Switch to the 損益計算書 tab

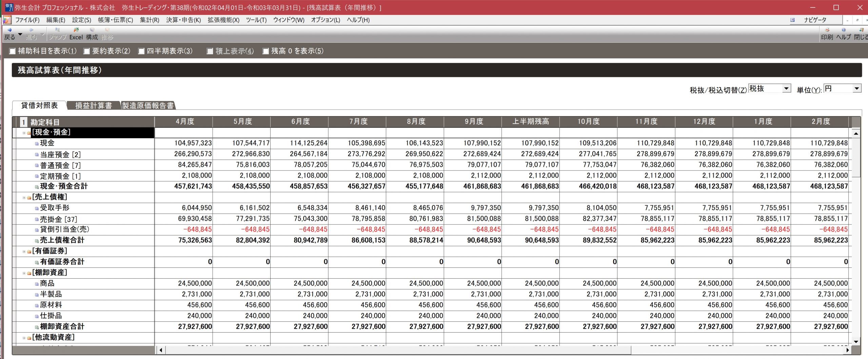coord(94,106)
